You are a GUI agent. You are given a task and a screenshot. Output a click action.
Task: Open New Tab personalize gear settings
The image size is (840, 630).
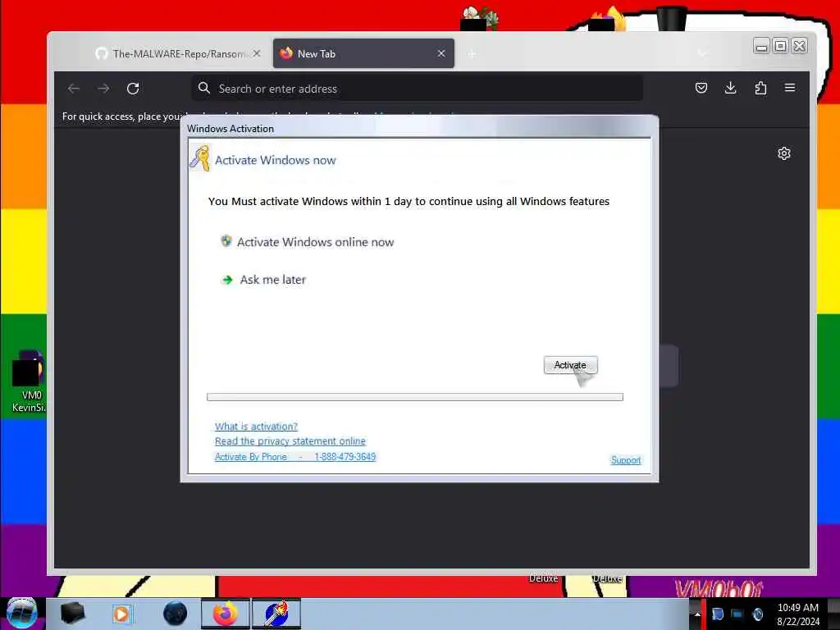tap(783, 153)
